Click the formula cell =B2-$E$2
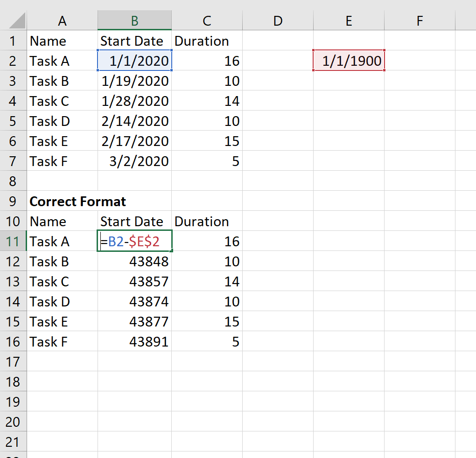The height and width of the screenshot is (458, 476). tap(134, 241)
